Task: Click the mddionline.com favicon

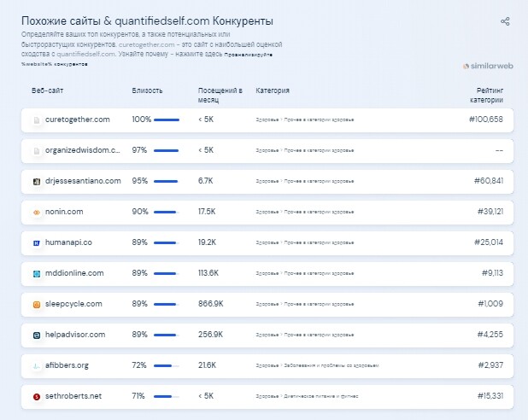Action: coord(37,274)
